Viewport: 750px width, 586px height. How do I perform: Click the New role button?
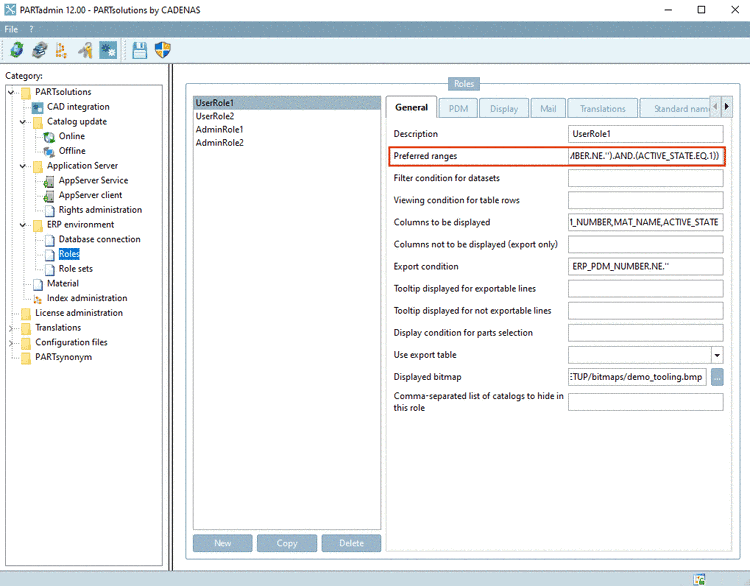222,543
